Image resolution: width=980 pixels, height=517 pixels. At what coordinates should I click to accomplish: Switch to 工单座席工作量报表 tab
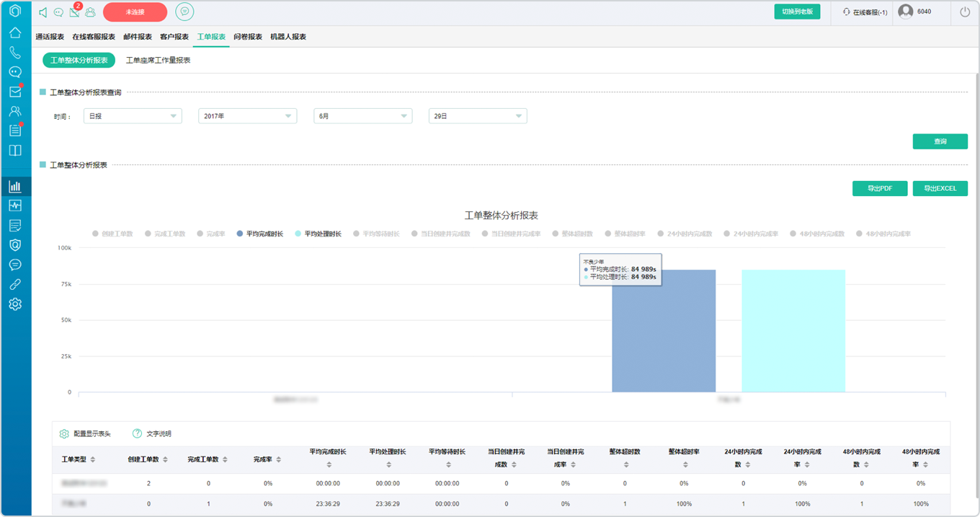click(159, 61)
